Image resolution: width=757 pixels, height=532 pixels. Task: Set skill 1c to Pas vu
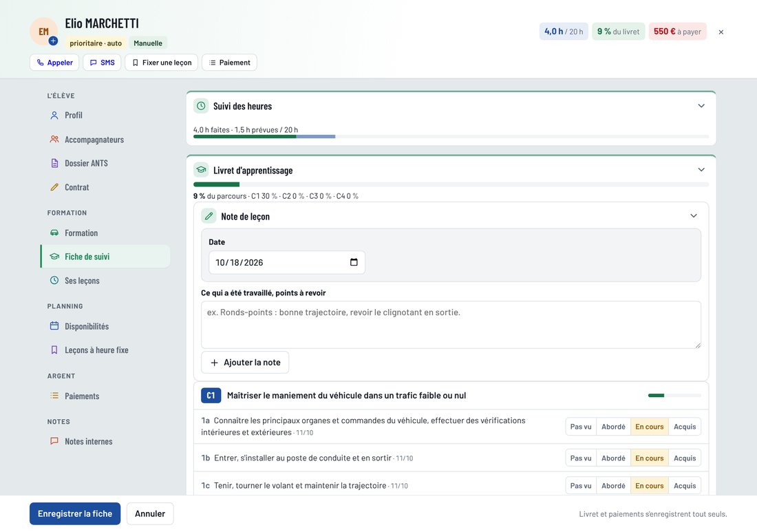581,486
